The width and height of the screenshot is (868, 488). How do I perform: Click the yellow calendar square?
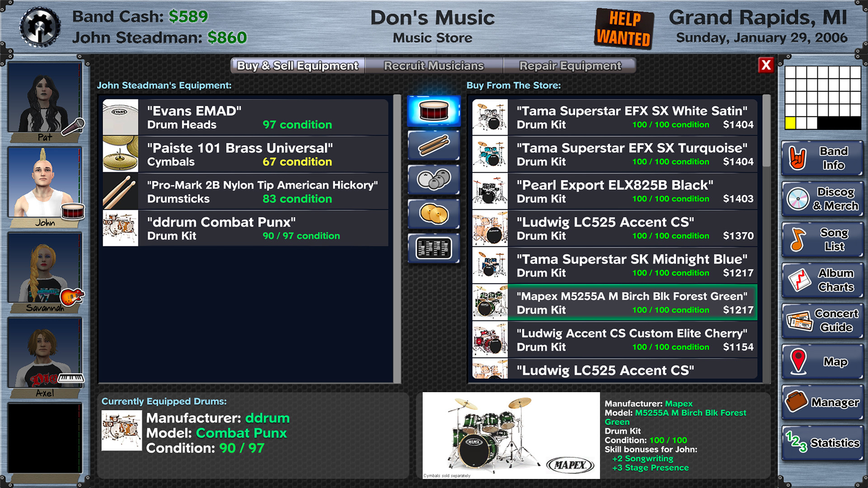(790, 123)
